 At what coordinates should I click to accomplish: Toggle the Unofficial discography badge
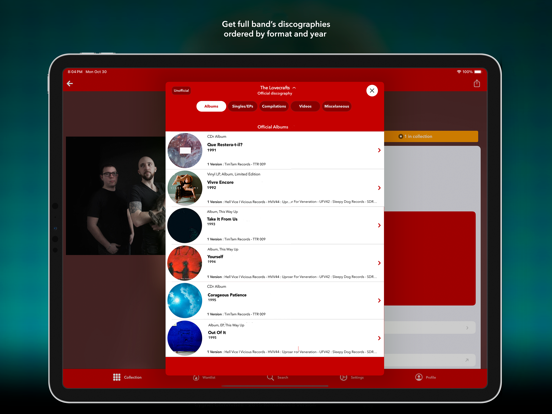pyautogui.click(x=181, y=90)
